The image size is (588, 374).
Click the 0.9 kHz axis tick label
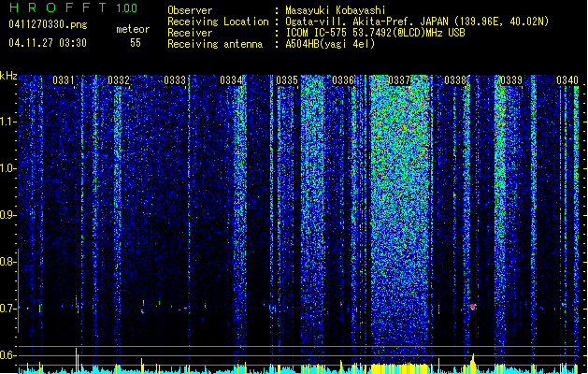7,215
